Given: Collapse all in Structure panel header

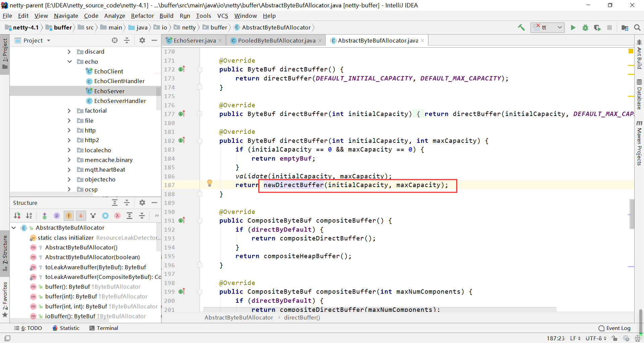Looking at the screenshot, I should pyautogui.click(x=127, y=203).
